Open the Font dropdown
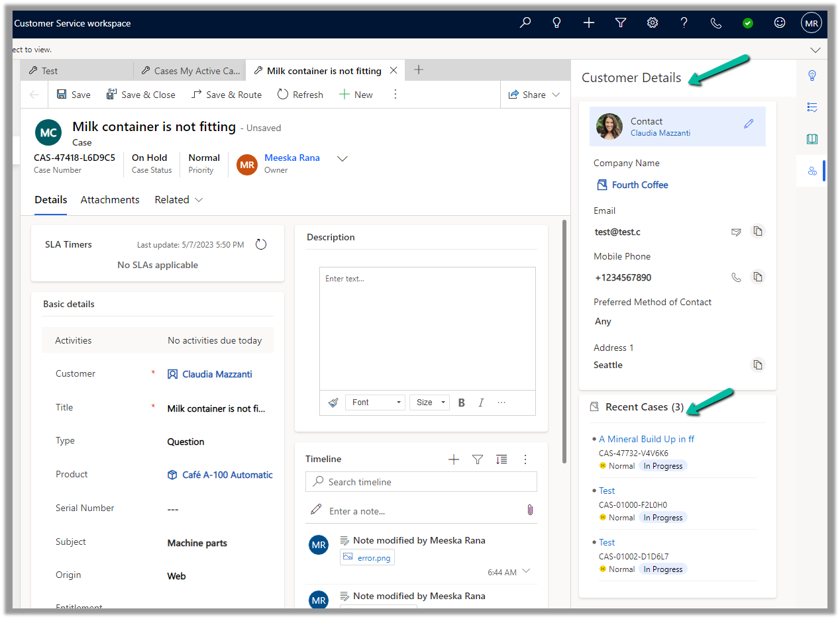Viewport: 840px width, 619px height. 375,403
